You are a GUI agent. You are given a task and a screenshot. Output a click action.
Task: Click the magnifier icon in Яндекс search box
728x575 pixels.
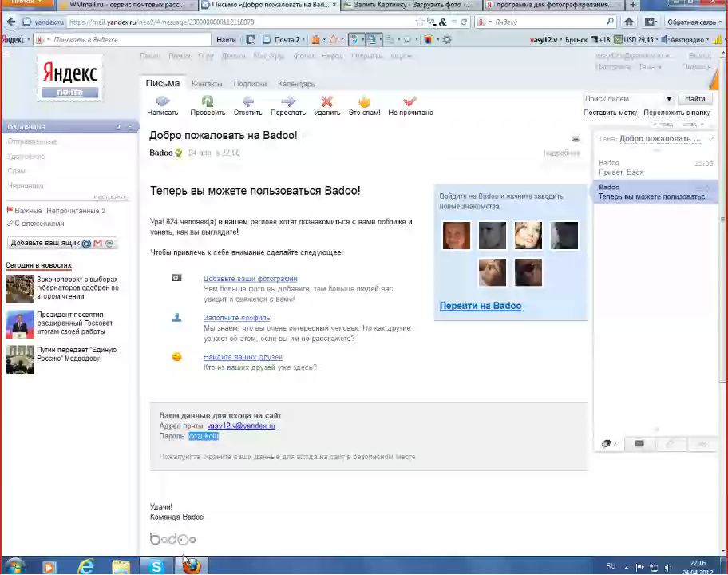click(610, 22)
